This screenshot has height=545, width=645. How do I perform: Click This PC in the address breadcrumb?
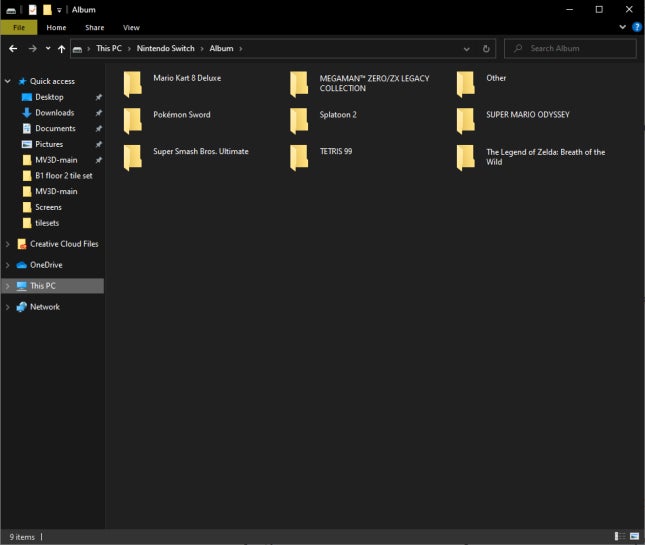[109, 49]
